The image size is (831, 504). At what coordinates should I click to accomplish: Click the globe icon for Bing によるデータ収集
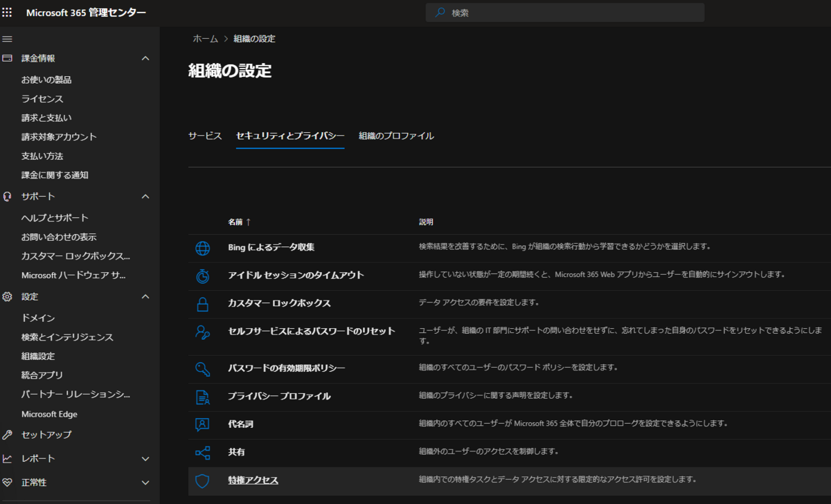[x=202, y=248]
